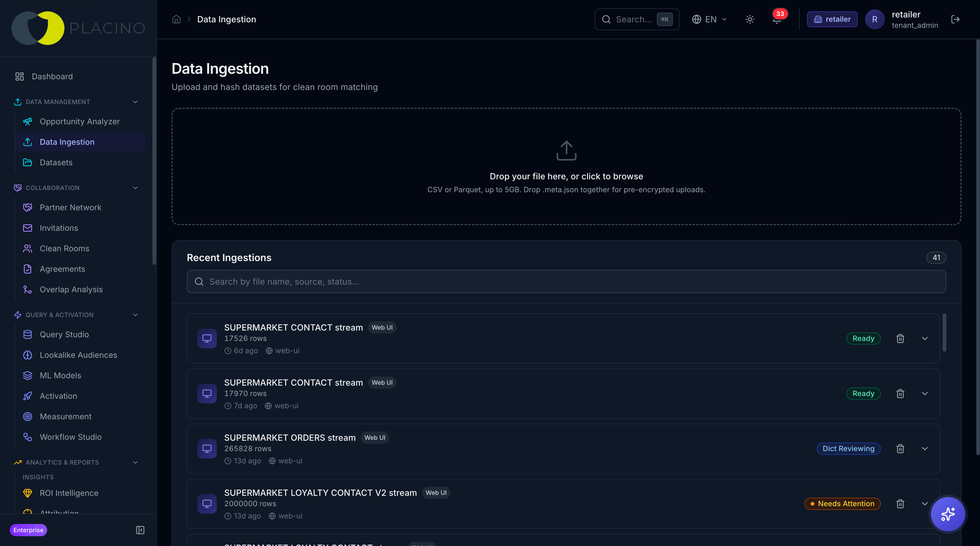
Task: Click Ready badge of 17526 rows ingestion
Action: click(863, 338)
